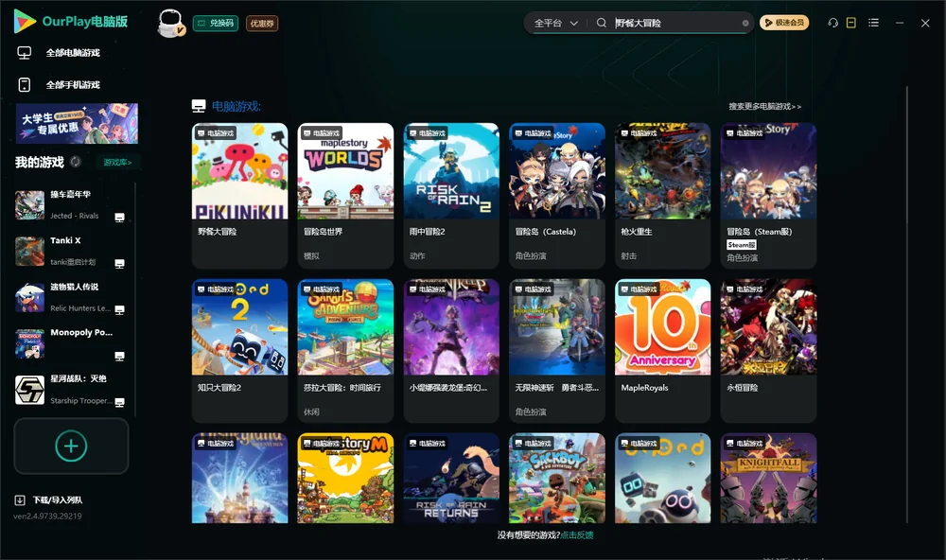
Task: Select 星河战队: 灭绝 in my games
Action: pos(71,390)
